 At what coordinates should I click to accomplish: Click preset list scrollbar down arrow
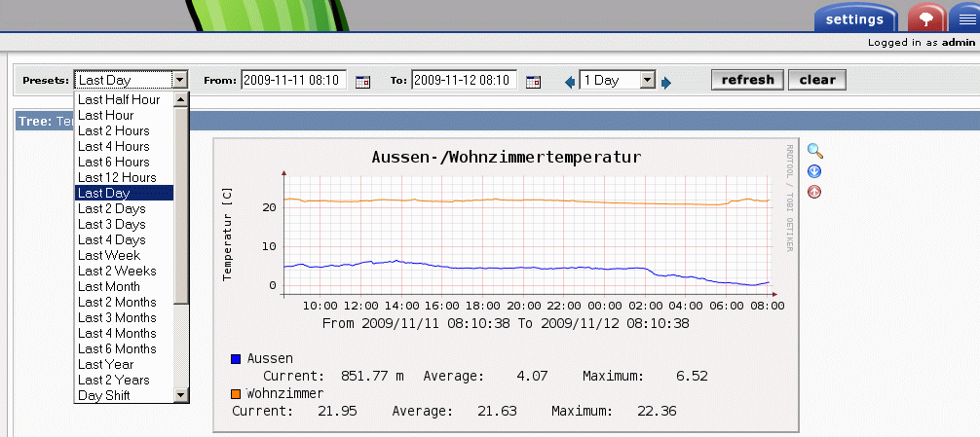click(x=181, y=394)
